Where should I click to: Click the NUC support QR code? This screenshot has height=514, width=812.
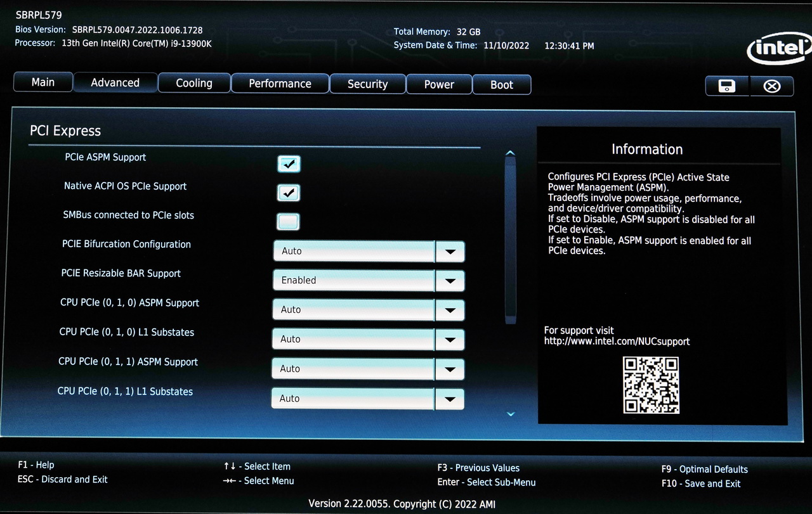651,385
